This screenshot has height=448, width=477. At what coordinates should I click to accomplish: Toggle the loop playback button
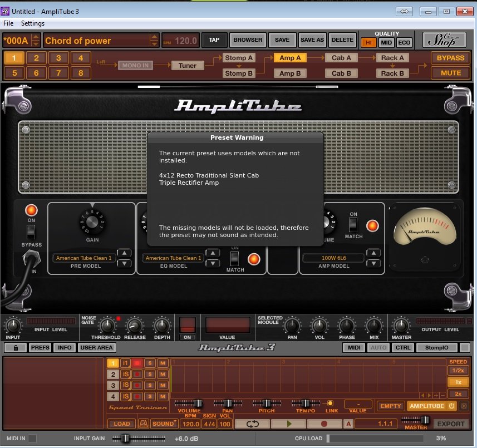[x=252, y=424]
